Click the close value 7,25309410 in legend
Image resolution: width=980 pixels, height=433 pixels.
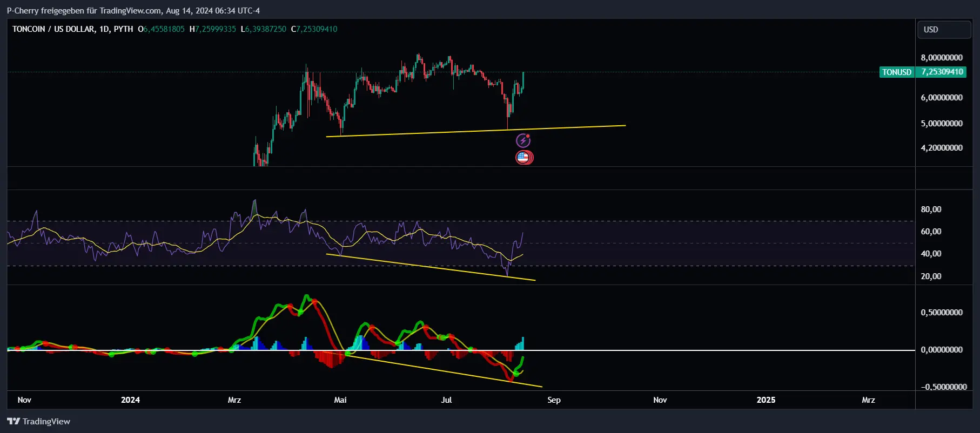317,29
